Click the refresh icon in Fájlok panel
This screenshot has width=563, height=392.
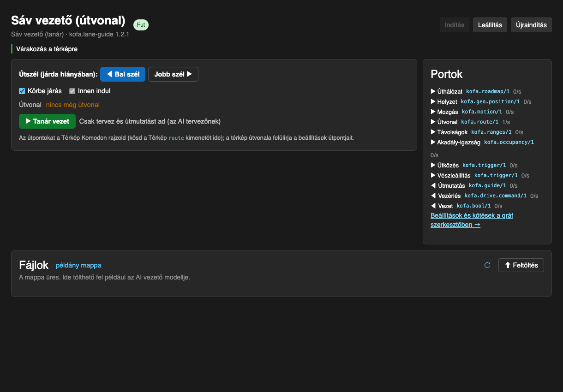coord(487,265)
